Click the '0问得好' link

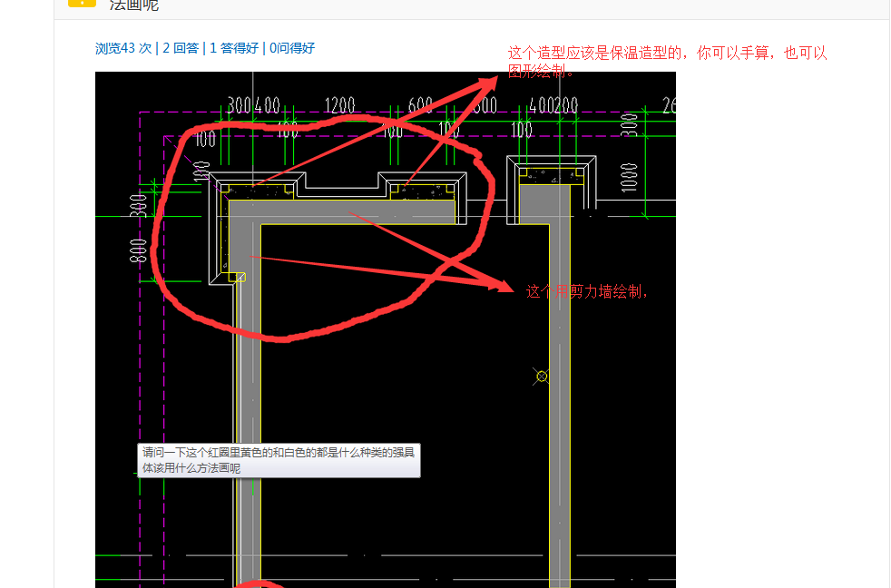pos(292,48)
